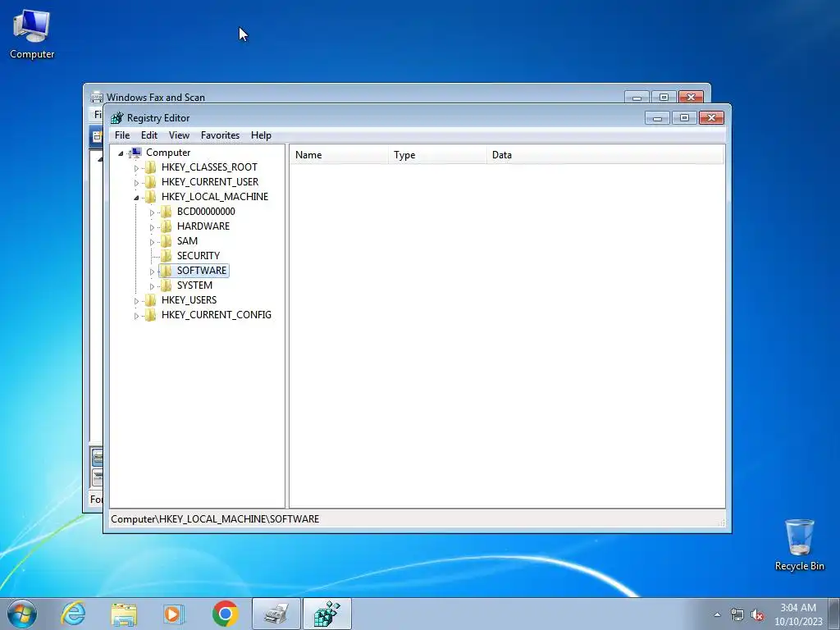
Task: Click the HKEY_LOCAL_MACHINE folder icon
Action: tap(151, 197)
